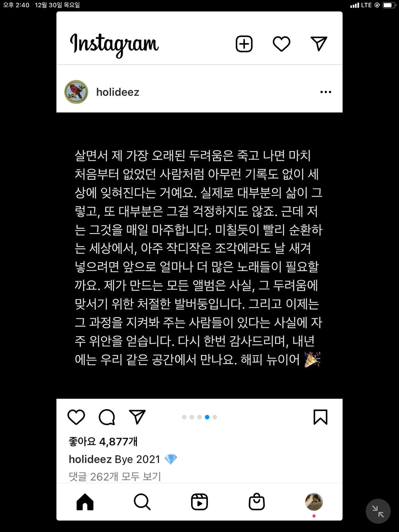Share post via paper plane below image
399x532 pixels.
click(137, 417)
